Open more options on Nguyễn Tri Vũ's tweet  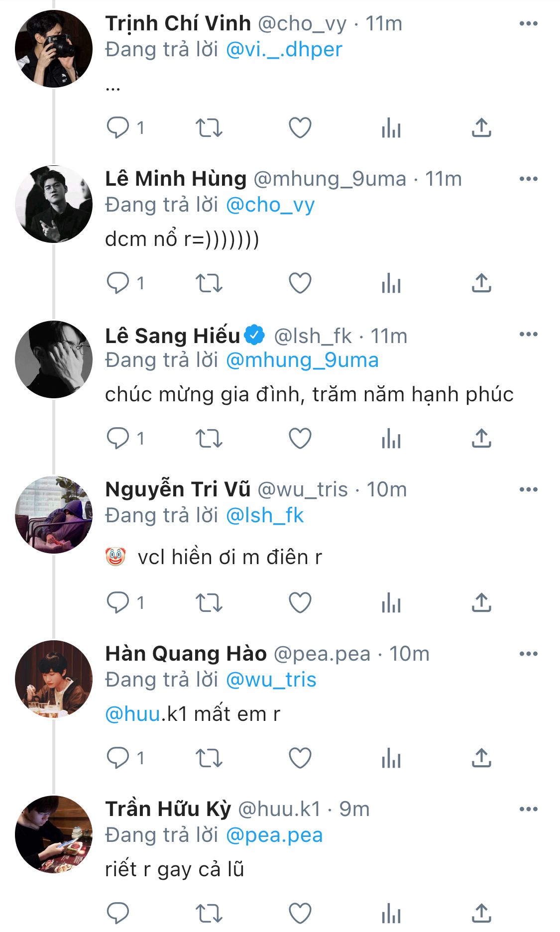click(528, 489)
